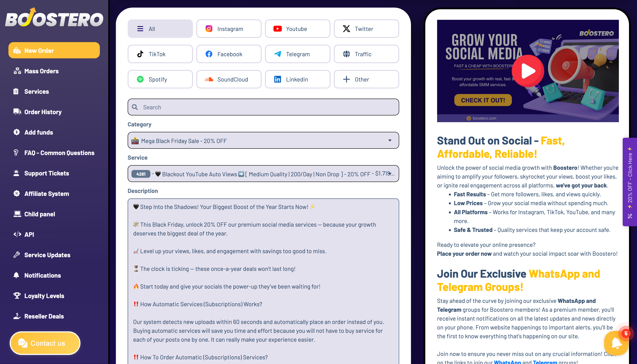Click the Instagram icon filter
Viewport: 637px width, 364px height.
point(209,29)
